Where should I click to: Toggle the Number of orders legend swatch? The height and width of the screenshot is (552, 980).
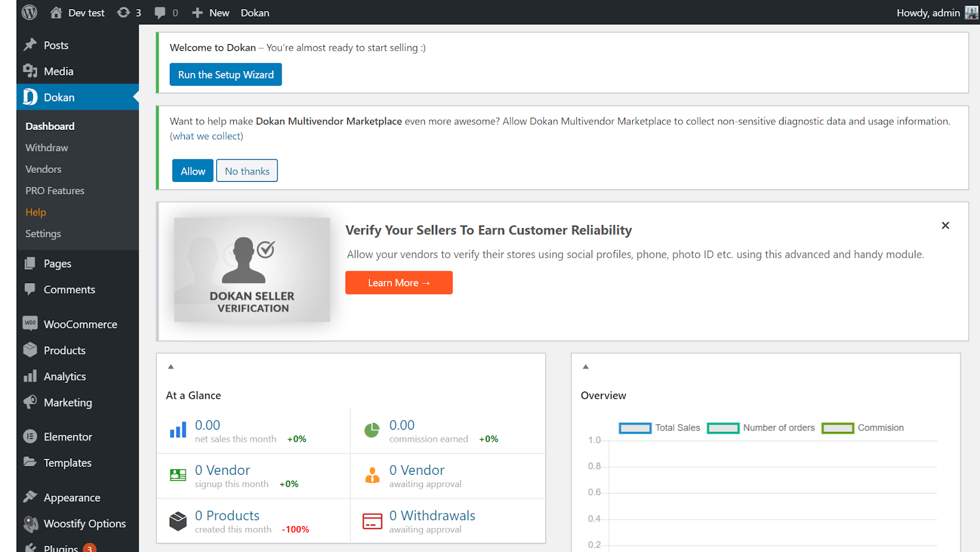(x=723, y=428)
